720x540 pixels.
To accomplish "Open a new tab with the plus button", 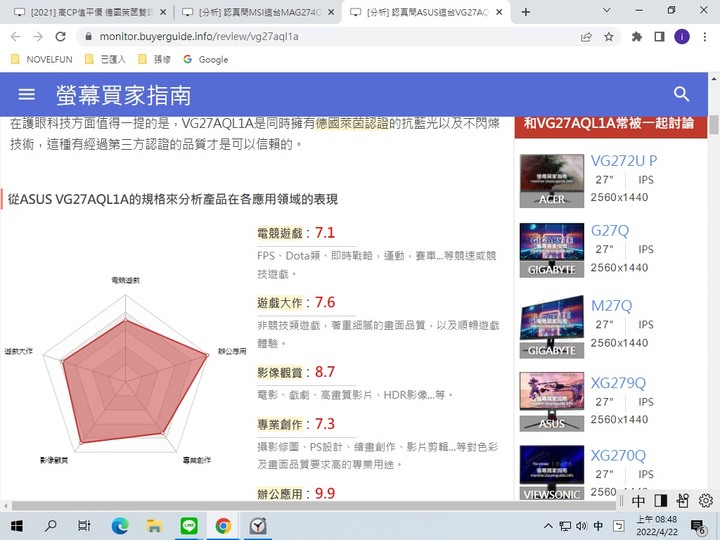I will point(526,12).
